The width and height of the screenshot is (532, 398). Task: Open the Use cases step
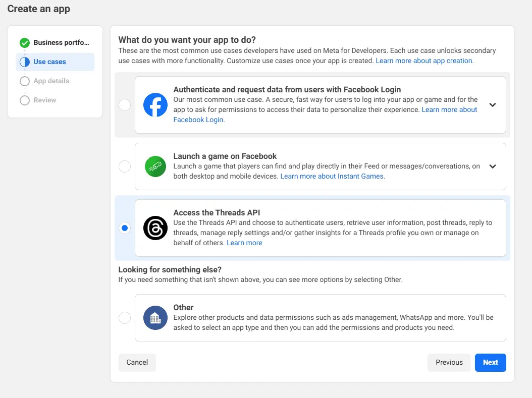click(55, 62)
